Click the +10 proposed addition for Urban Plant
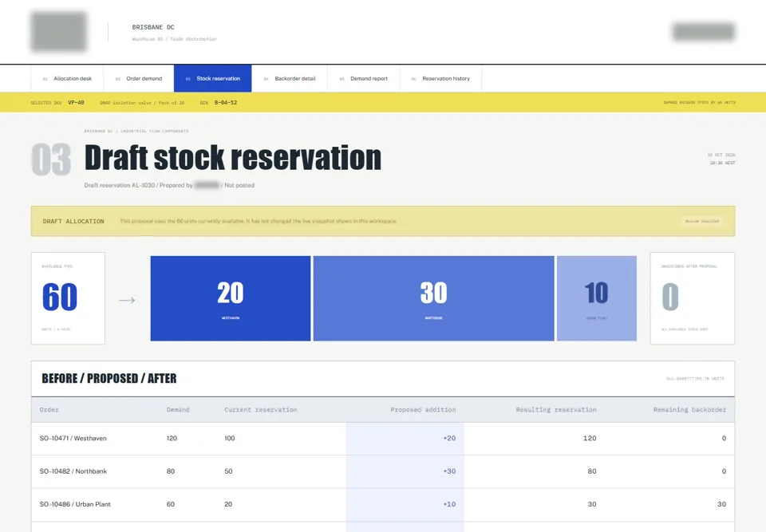 pyautogui.click(x=449, y=504)
